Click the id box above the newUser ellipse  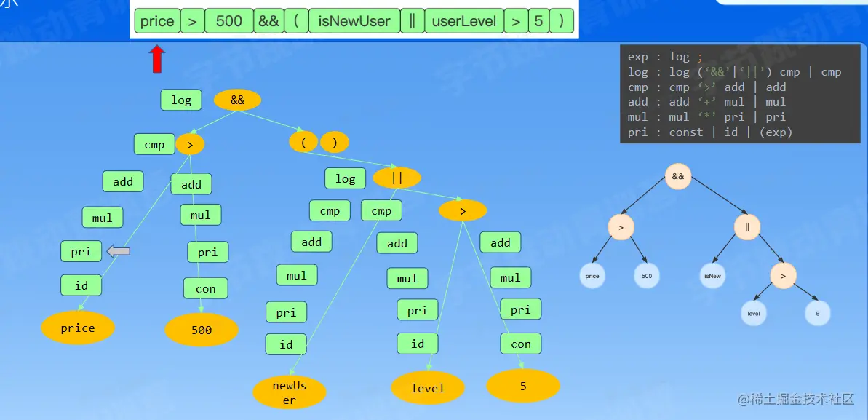coord(286,344)
